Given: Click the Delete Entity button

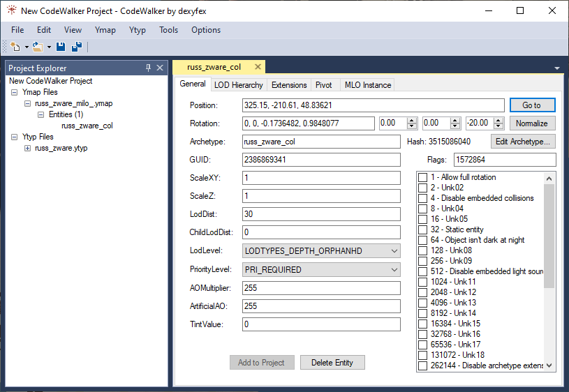Looking at the screenshot, I should [332, 363].
